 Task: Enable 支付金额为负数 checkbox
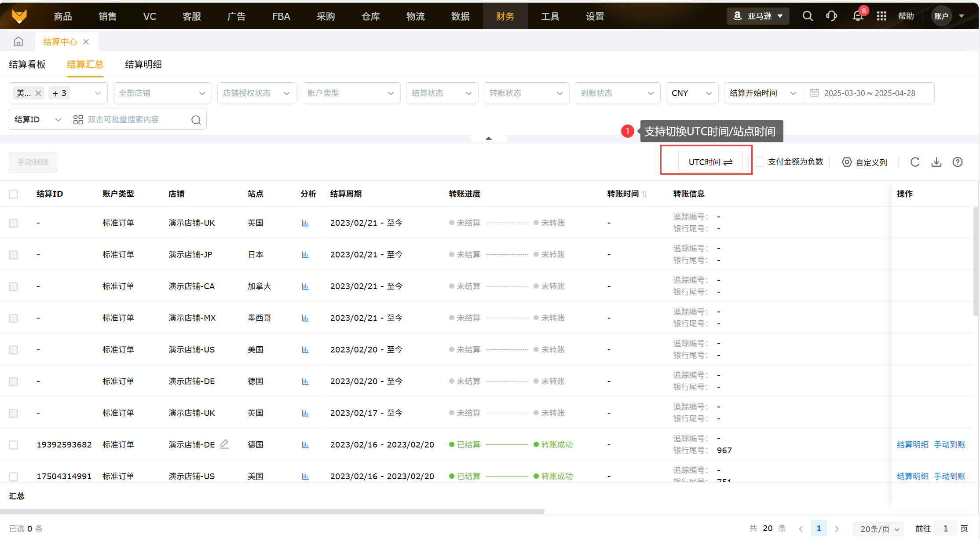(x=760, y=162)
